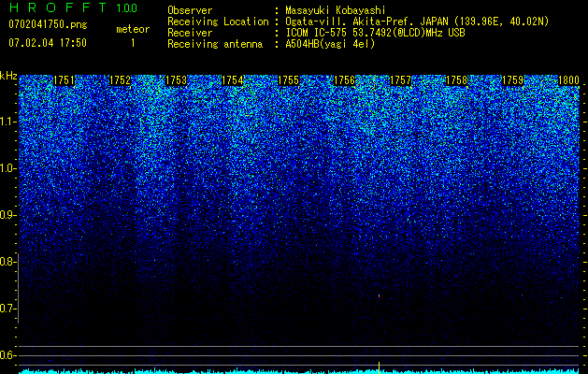Viewport: 588px width, 374px height.
Task: Click the meteor count value 1
Action: 133,44
